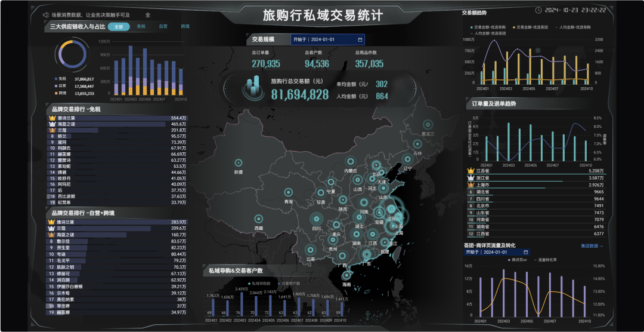Open the 集团数据 link
The image size is (644, 332).
[x=592, y=246]
